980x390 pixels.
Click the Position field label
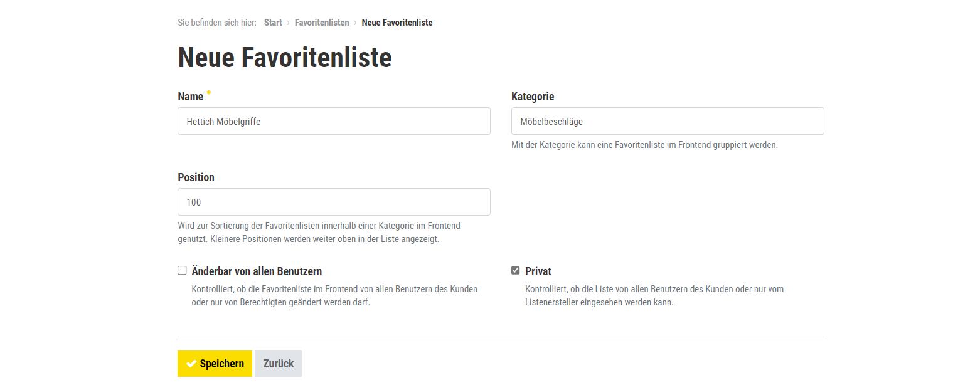[196, 177]
